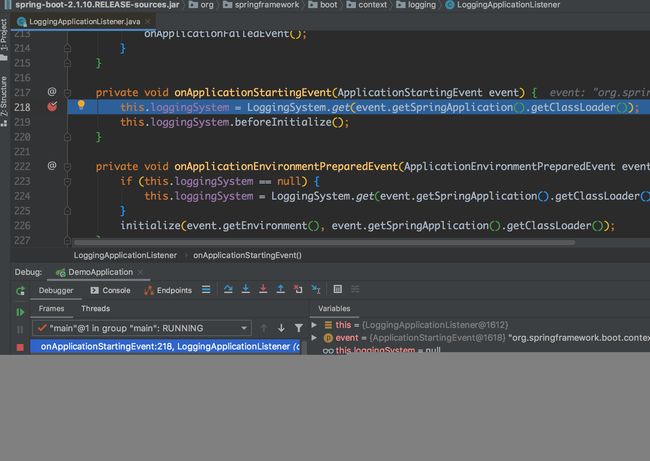The image size is (650, 461).
Task: Click the frames filter funnel icon
Action: pos(298,328)
